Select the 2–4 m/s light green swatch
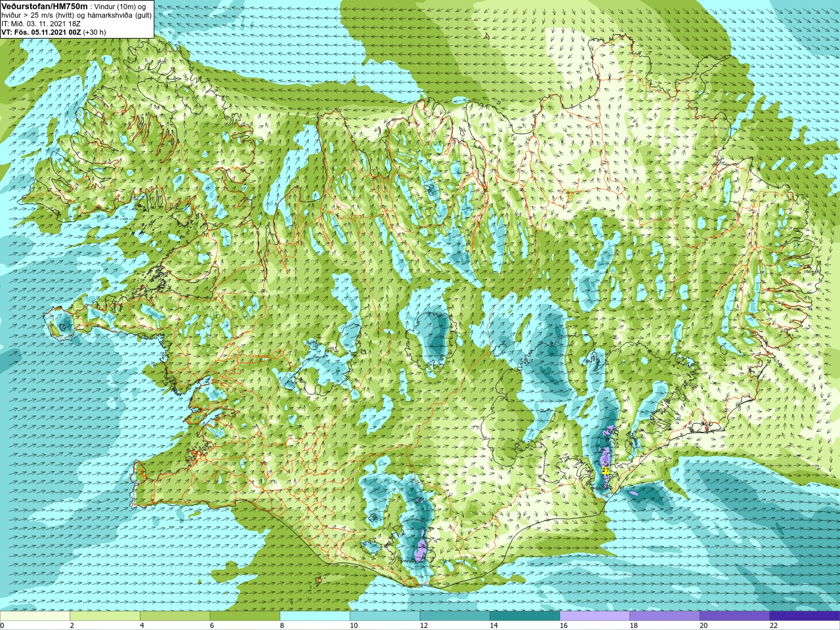 click(105, 616)
